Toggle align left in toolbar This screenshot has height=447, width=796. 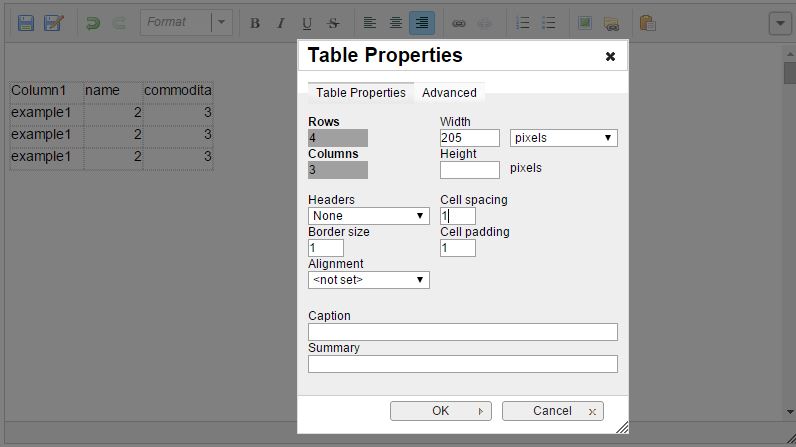(370, 23)
